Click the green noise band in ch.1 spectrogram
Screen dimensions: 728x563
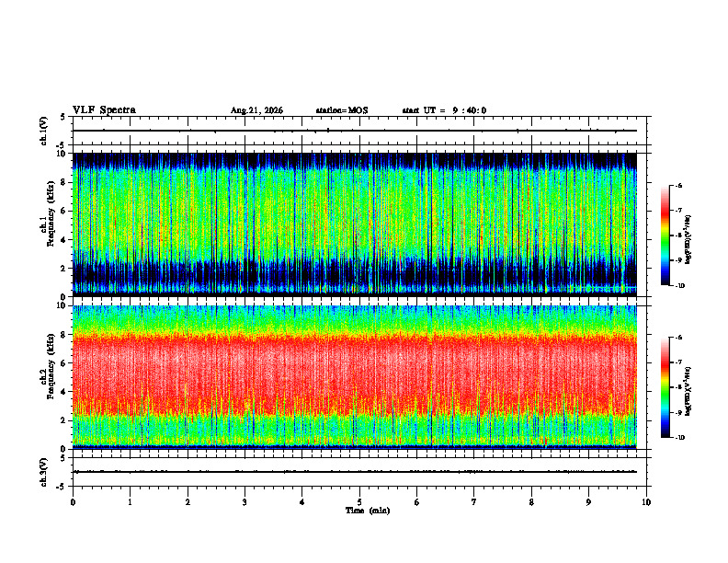click(x=355, y=212)
